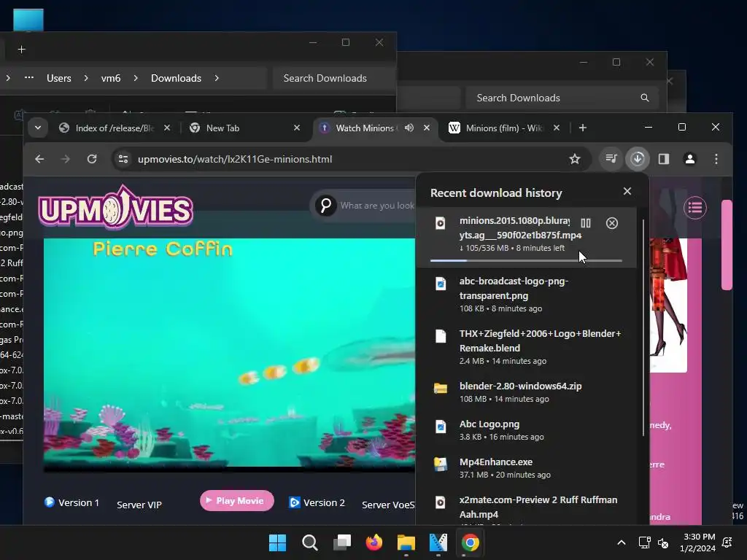Select Server VIP link
The image size is (747, 560).
[x=139, y=505]
